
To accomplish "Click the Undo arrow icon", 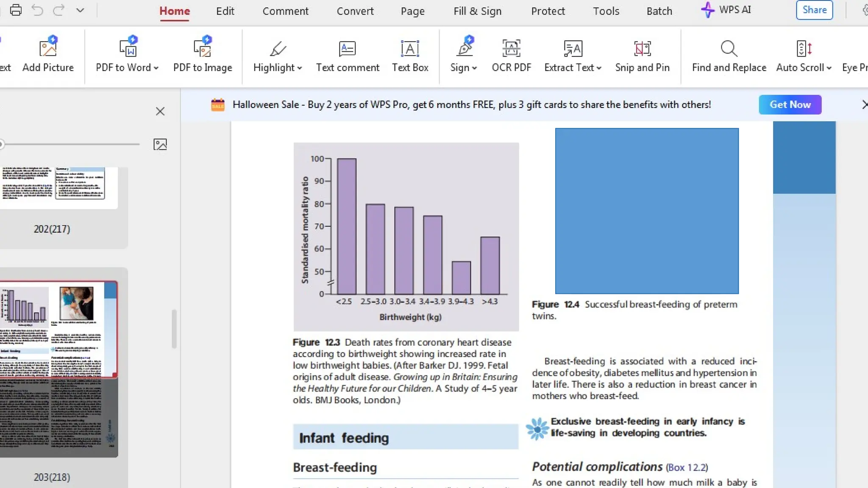I will point(37,10).
